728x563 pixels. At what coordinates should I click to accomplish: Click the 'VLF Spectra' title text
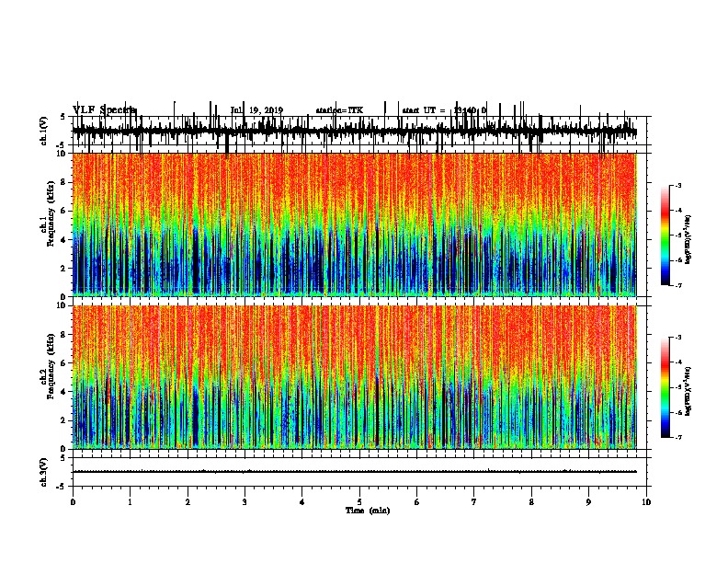coord(104,110)
